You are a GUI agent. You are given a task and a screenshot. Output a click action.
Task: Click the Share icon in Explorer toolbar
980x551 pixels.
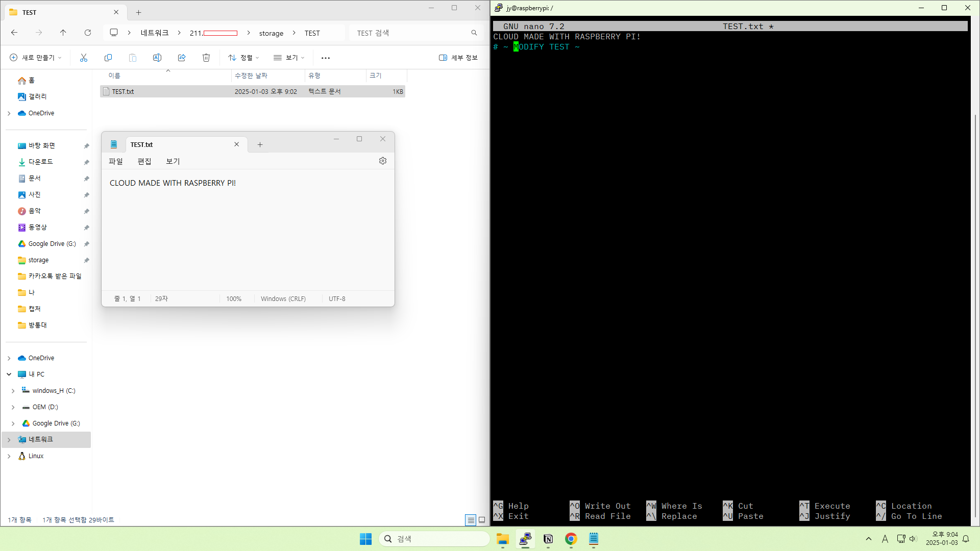pos(182,58)
